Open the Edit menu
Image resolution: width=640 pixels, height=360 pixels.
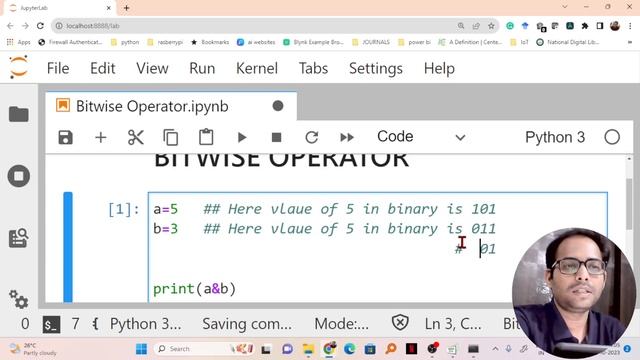pos(102,68)
